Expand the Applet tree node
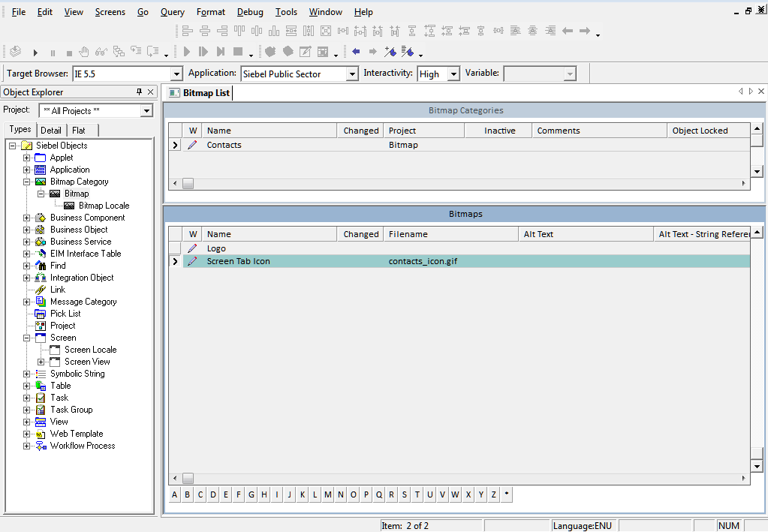Image resolution: width=768 pixels, height=532 pixels. (26, 158)
